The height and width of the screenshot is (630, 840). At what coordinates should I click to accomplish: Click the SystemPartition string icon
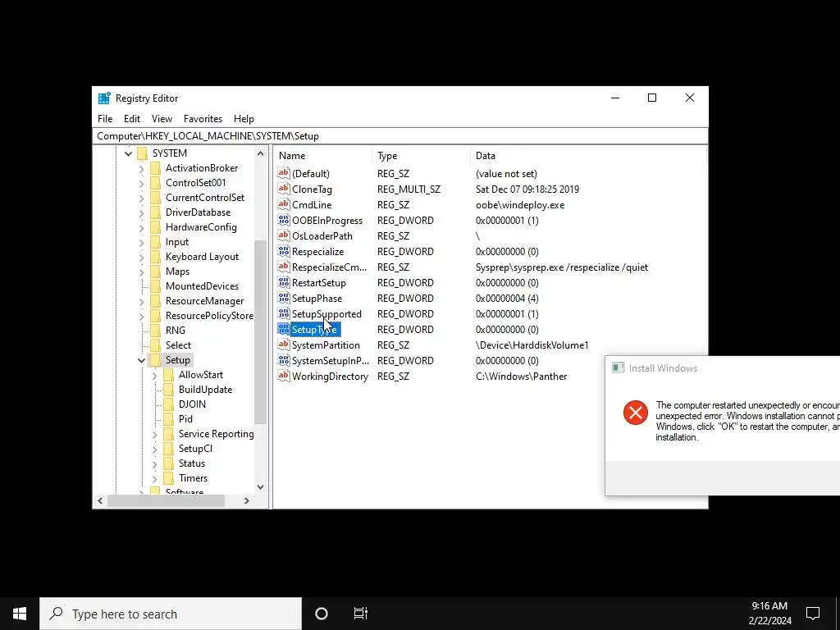click(x=283, y=345)
